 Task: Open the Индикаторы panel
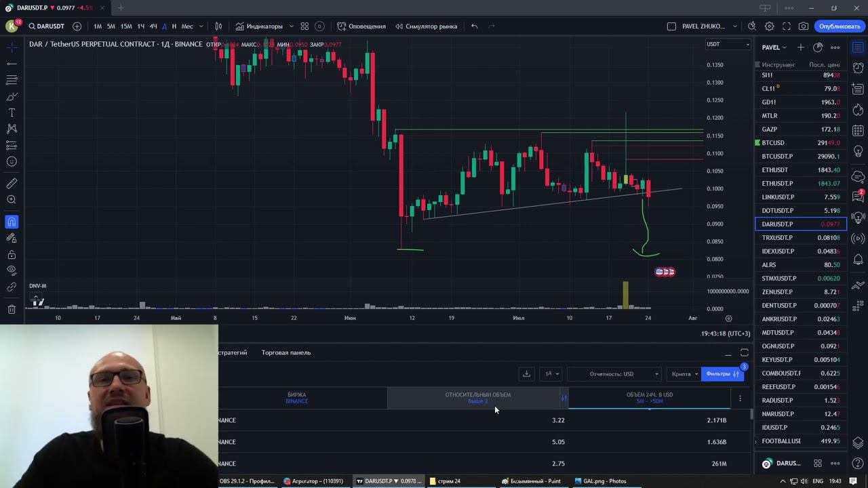[x=259, y=26]
